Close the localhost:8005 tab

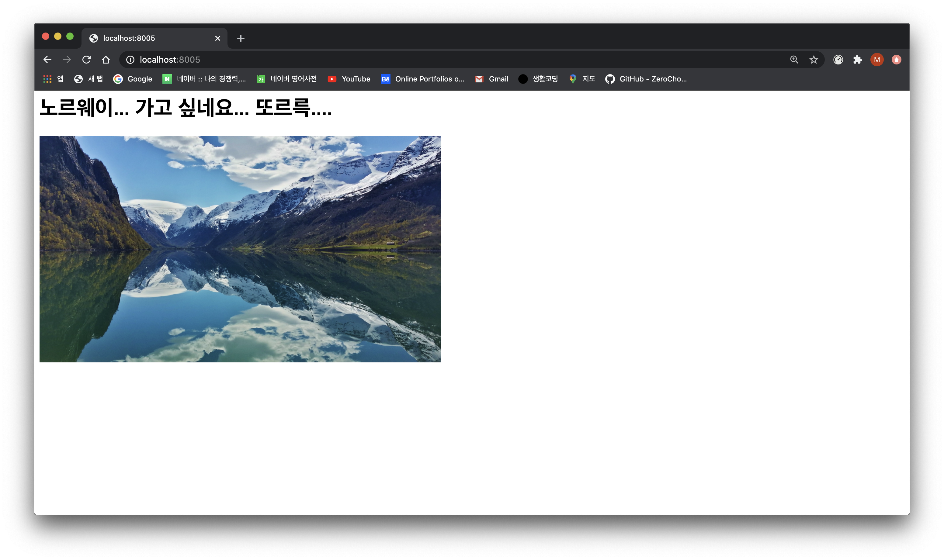(218, 38)
